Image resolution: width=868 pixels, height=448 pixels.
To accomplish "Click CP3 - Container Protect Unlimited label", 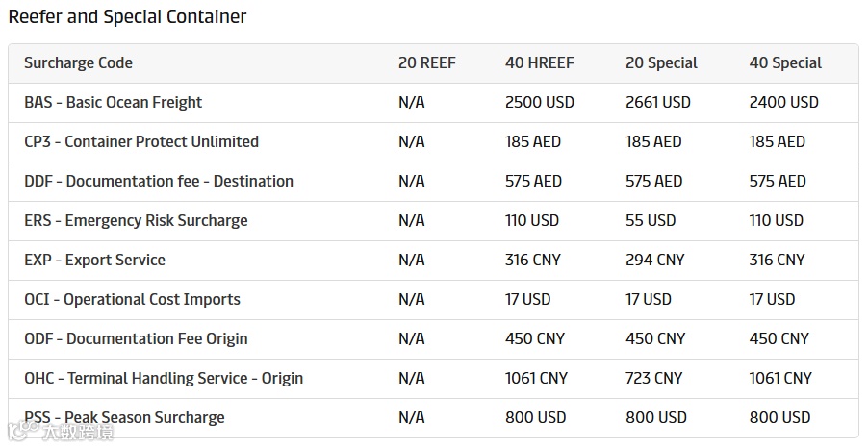I will pos(141,142).
